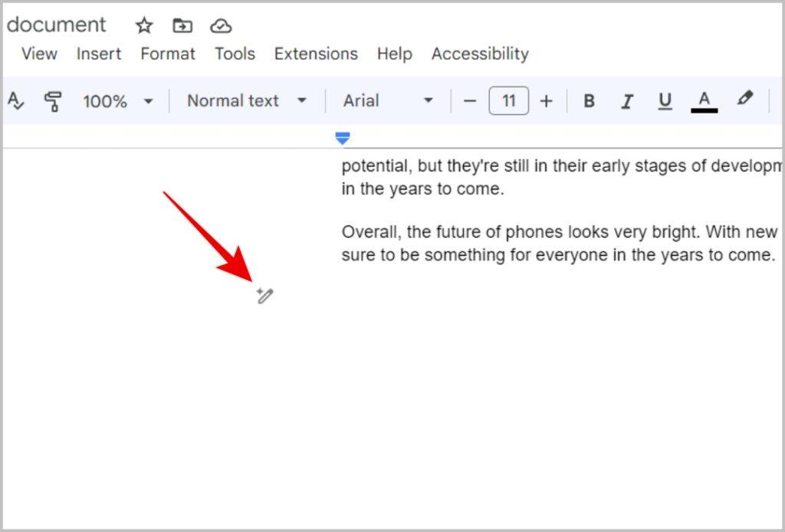Screen dimensions: 785x532
Task: Click the font size field showing 11
Action: click(x=509, y=100)
